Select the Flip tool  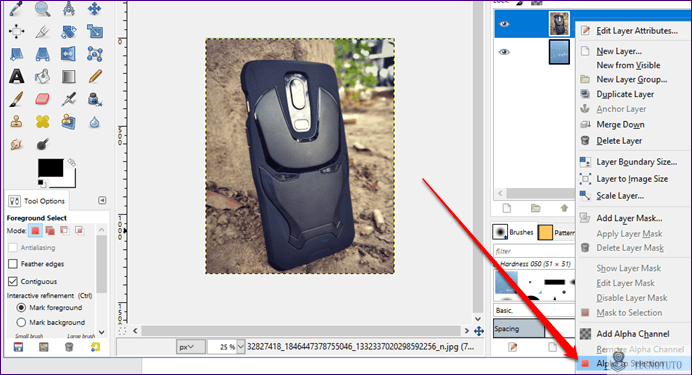(68, 54)
